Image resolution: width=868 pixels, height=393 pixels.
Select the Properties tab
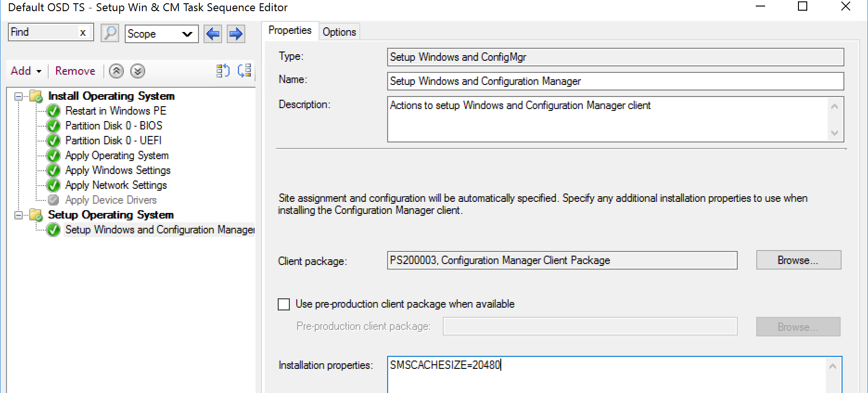(290, 31)
